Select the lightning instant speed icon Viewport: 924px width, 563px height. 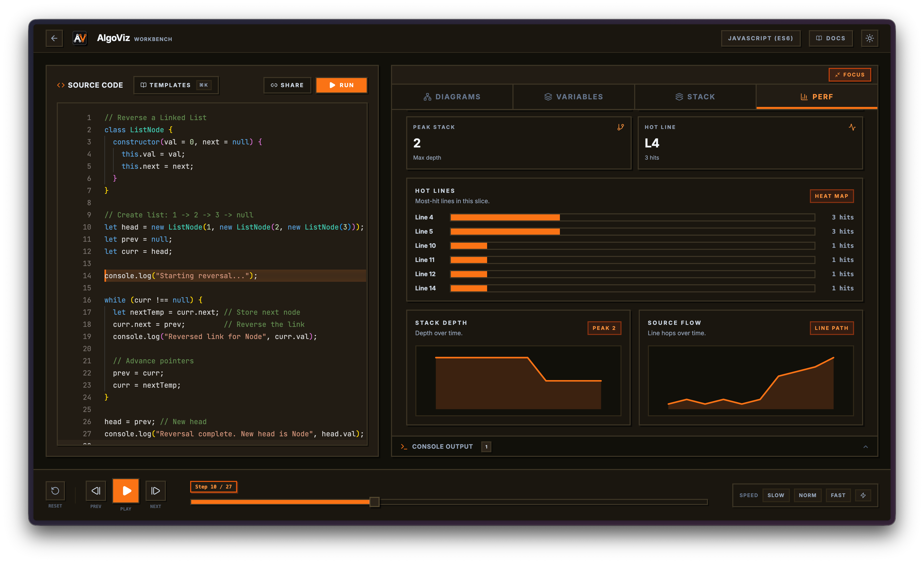(863, 496)
